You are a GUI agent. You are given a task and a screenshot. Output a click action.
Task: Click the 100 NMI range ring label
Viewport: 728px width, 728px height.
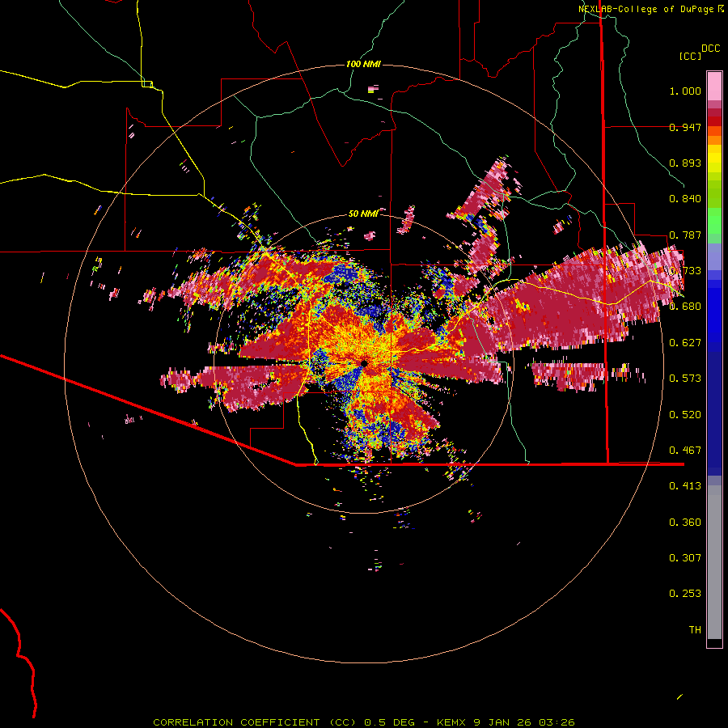[x=363, y=64]
